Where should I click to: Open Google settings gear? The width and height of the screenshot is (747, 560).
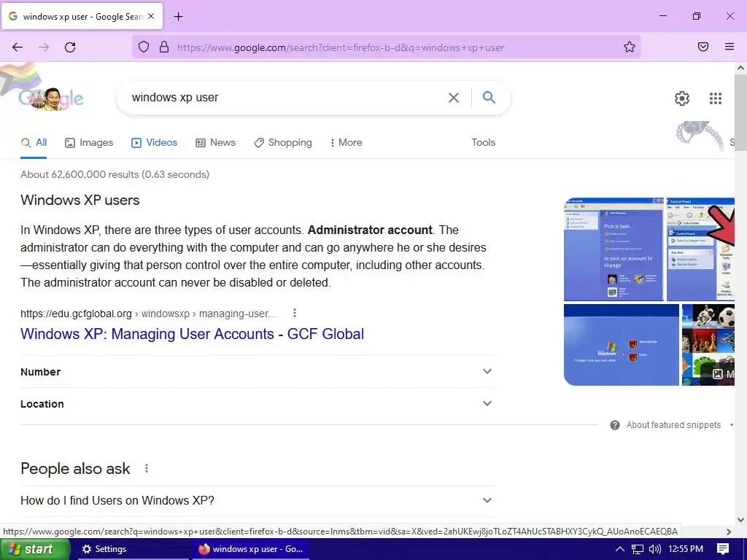[x=682, y=98]
